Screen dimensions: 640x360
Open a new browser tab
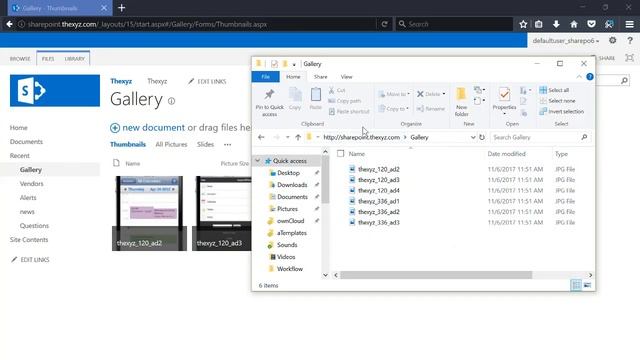pos(121,8)
